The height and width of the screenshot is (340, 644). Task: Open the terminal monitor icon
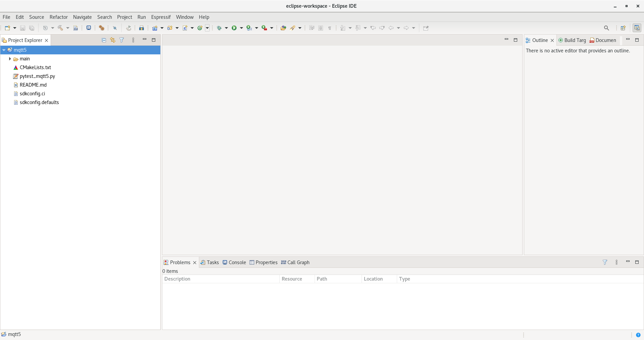click(89, 28)
